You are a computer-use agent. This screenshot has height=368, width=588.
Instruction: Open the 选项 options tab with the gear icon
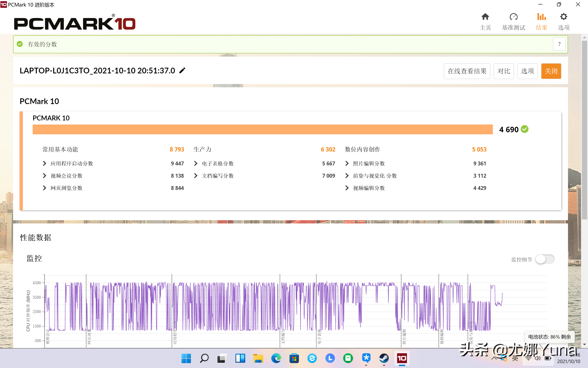pos(564,21)
